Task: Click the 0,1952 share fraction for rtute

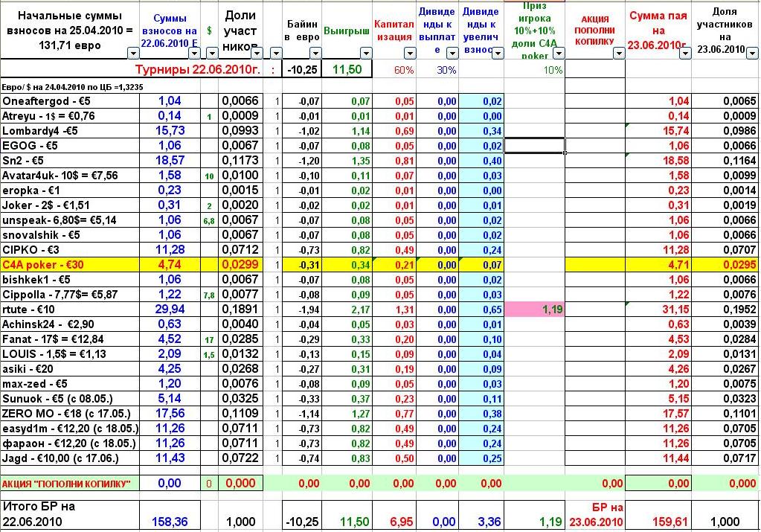Action: [x=725, y=310]
